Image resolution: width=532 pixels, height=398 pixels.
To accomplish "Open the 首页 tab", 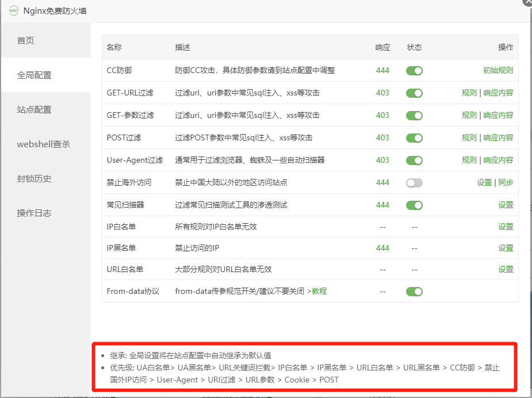I will click(46, 40).
